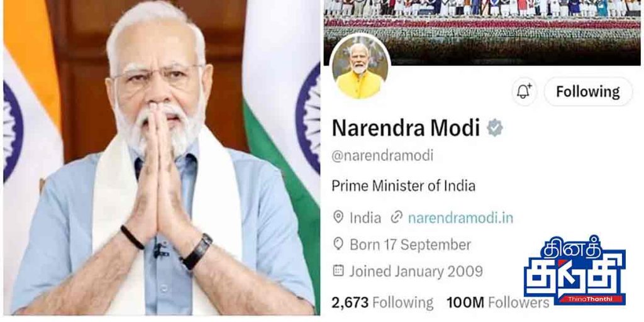Click the @narendramodi handle text
The image size is (644, 322).
(x=382, y=157)
